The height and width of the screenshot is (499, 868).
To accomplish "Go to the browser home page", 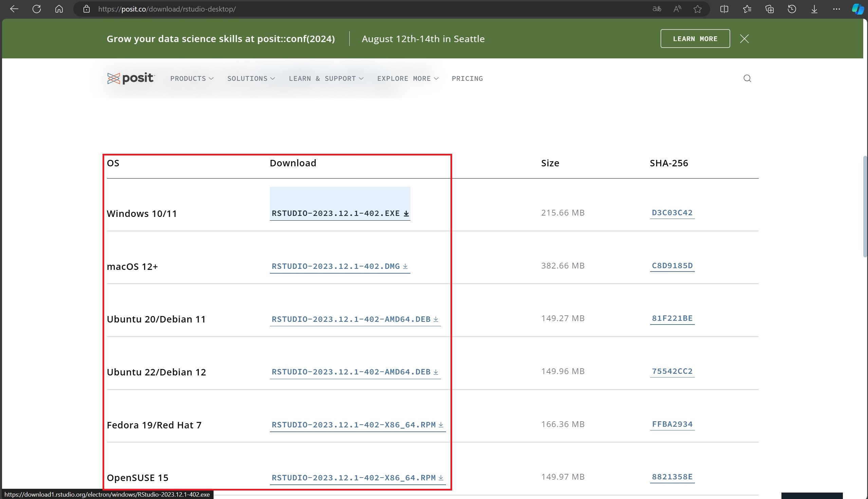I will [59, 9].
